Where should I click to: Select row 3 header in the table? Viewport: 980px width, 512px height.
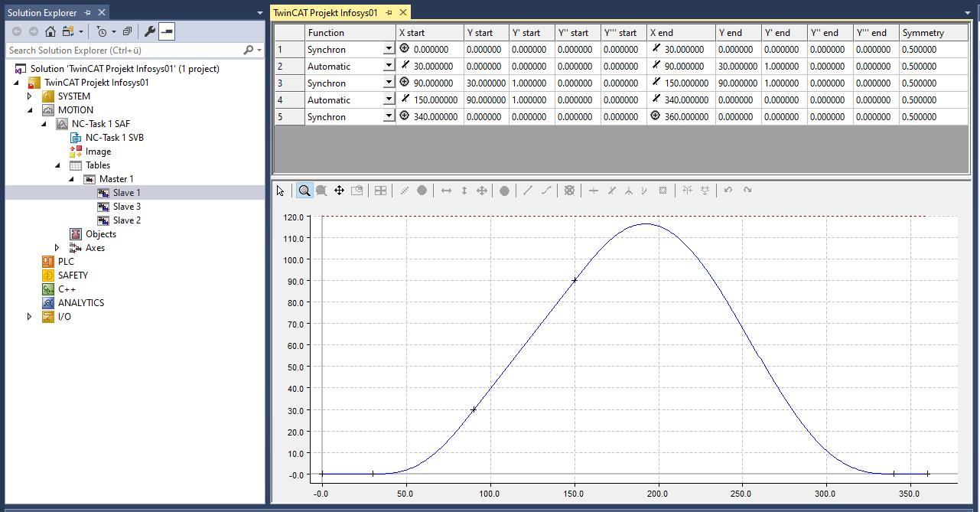[289, 83]
